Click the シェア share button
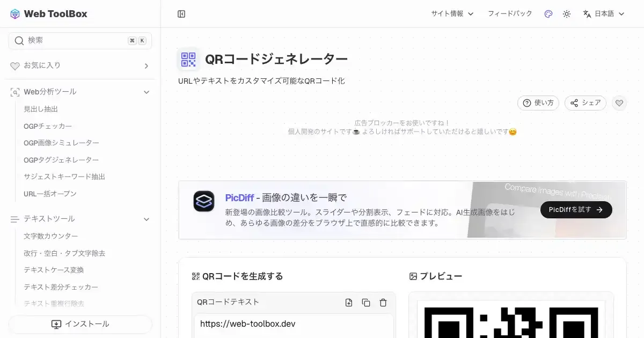This screenshot has height=338, width=644. (585, 103)
